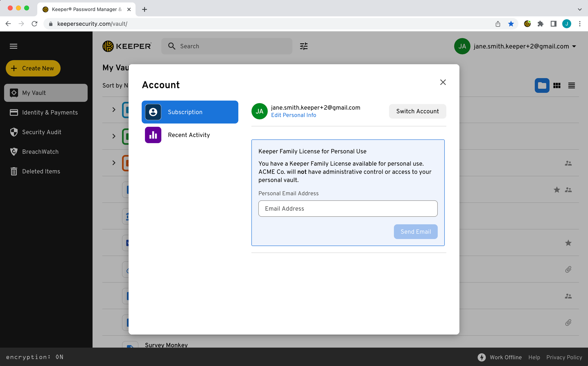Open search filter options icon

point(303,46)
